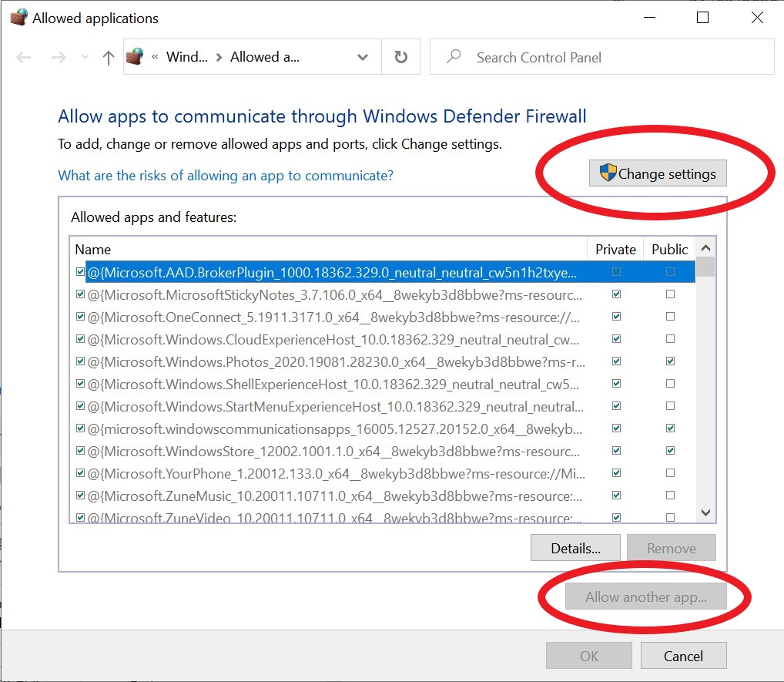Click the scroll up arrow of the apps list
The width and height of the screenshot is (784, 682).
pos(705,247)
